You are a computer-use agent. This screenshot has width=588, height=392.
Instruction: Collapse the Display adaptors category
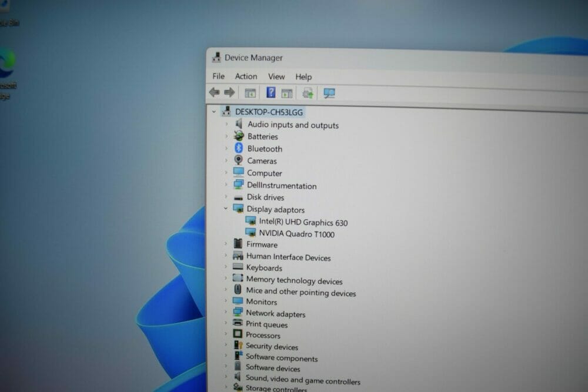coord(226,209)
